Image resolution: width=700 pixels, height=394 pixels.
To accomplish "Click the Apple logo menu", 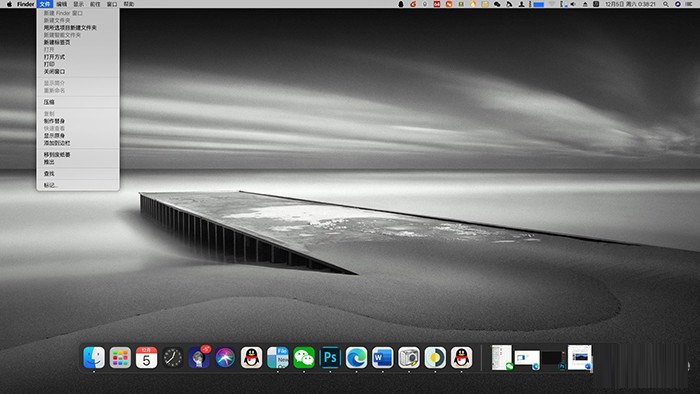I will [9, 4].
